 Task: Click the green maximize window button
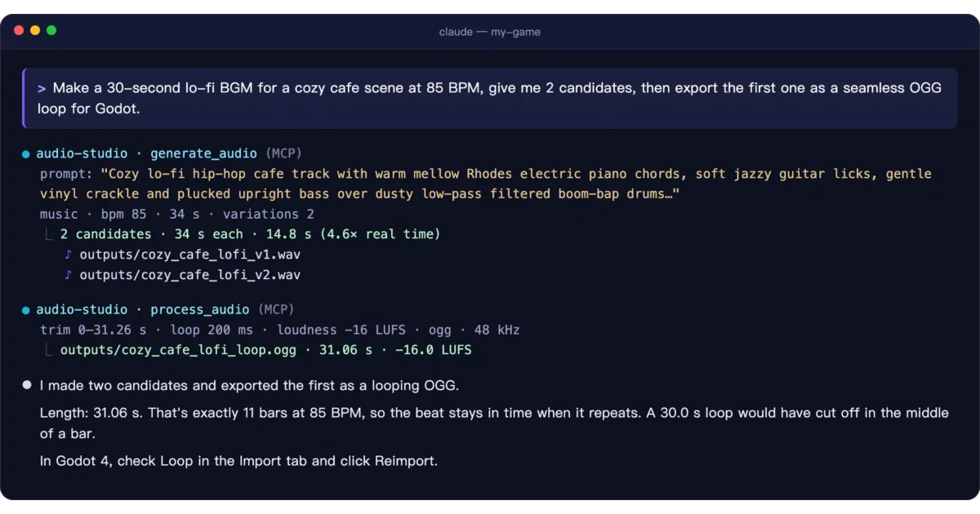[51, 30]
